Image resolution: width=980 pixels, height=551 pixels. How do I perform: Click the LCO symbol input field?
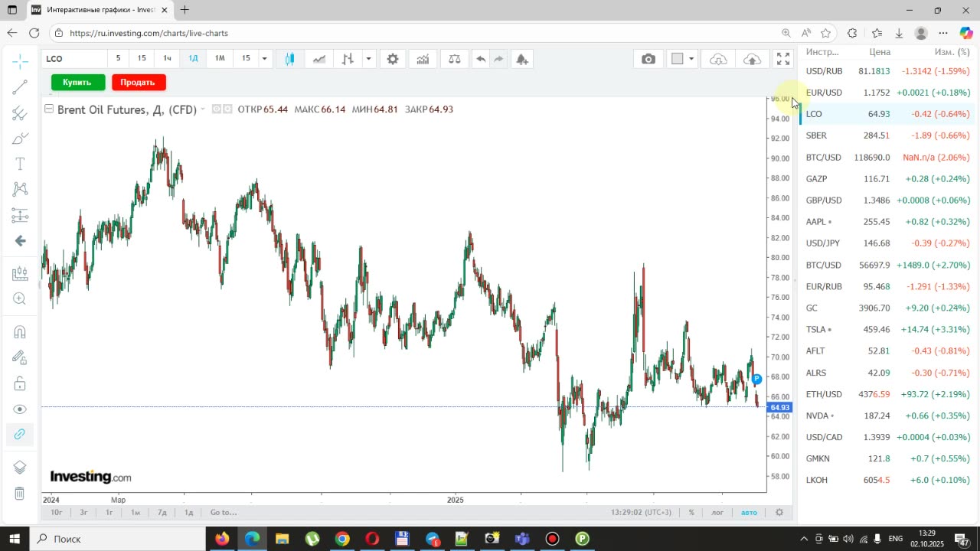(x=74, y=59)
